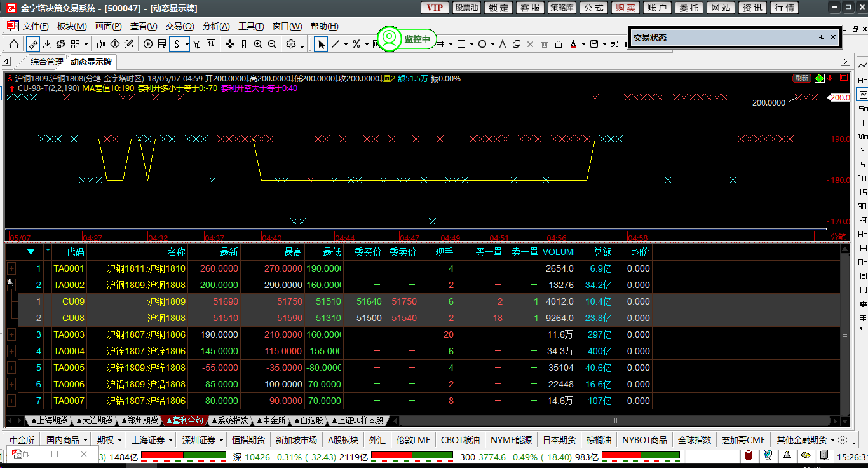The height and width of the screenshot is (468, 868).
Task: Collapse the TA0002 row group
Action: [10, 282]
